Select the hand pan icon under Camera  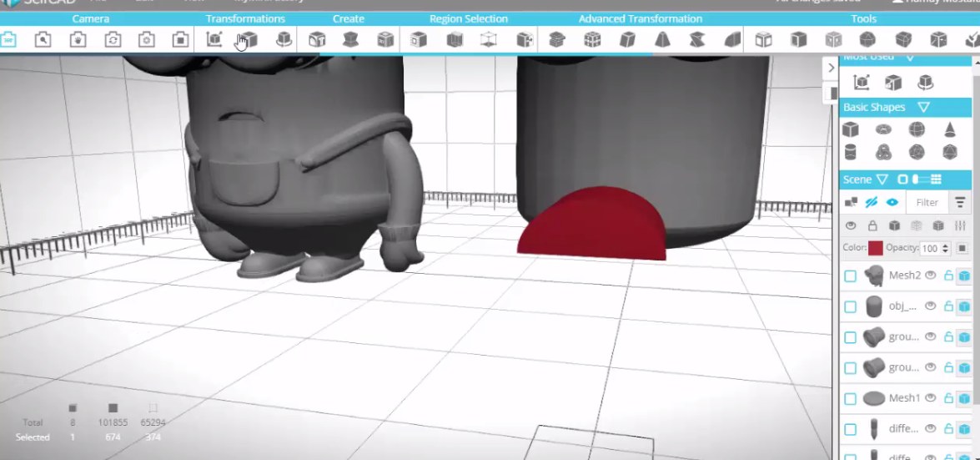[78, 40]
